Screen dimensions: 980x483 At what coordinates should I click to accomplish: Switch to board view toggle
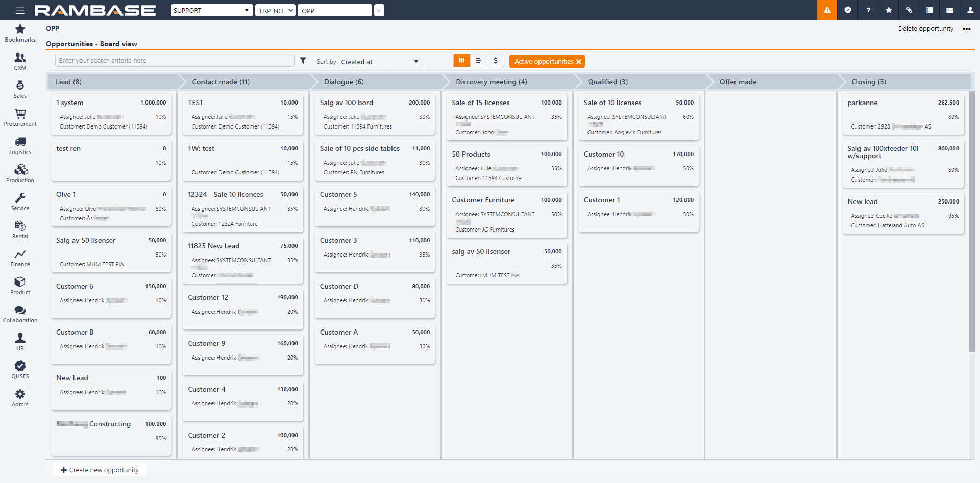[461, 61]
